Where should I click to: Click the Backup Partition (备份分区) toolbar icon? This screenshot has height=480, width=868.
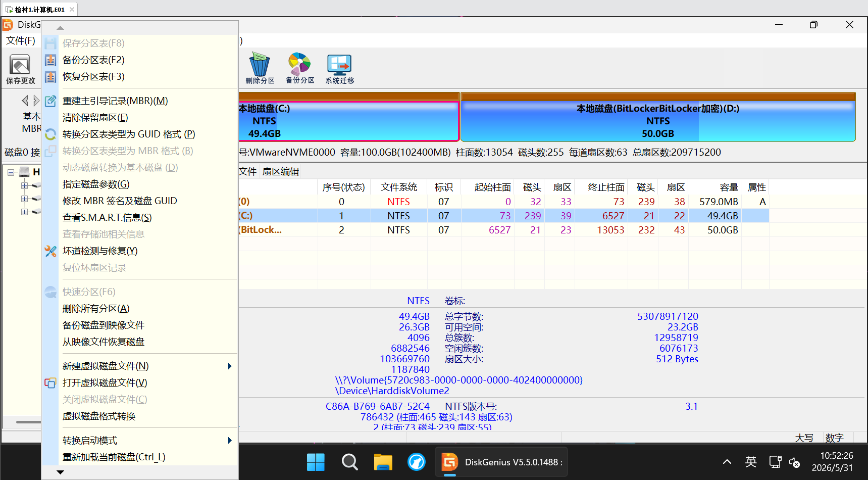[x=300, y=68]
